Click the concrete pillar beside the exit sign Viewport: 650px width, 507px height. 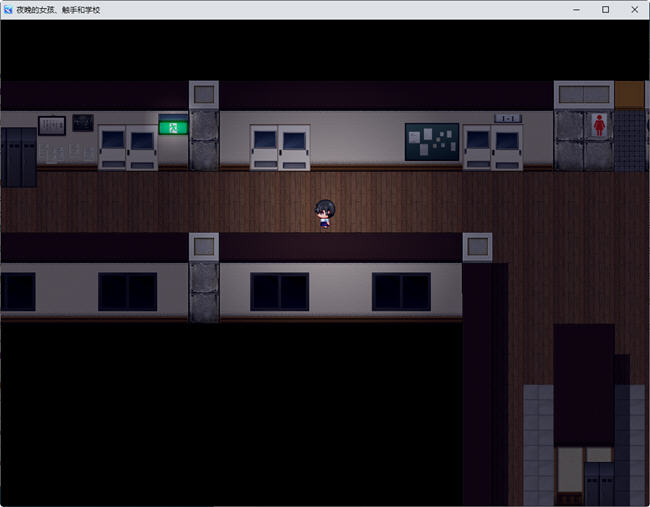click(204, 139)
